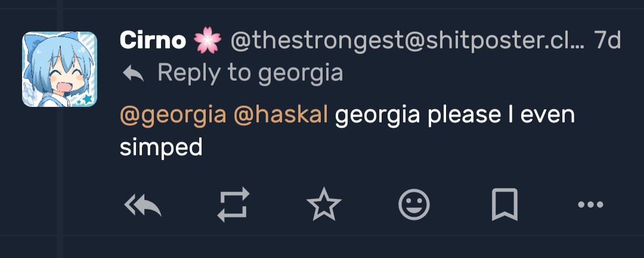Click the "georgia" name in the reply line

point(301,73)
